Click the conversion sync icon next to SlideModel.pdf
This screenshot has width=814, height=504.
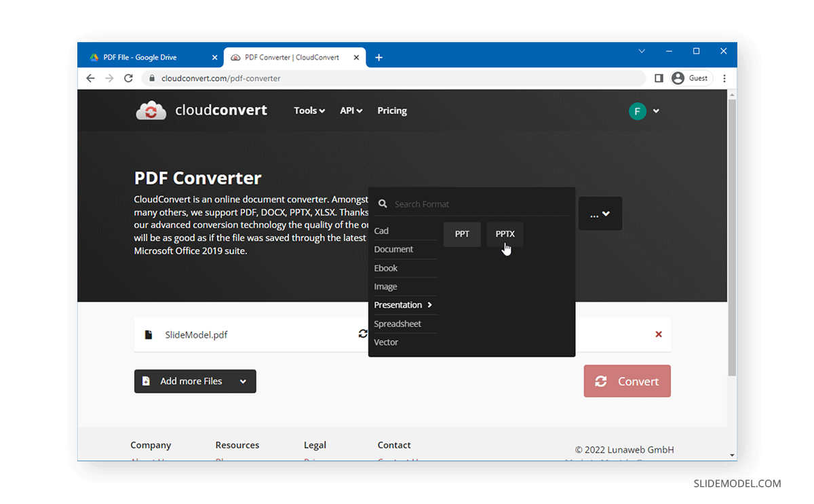[x=363, y=334]
